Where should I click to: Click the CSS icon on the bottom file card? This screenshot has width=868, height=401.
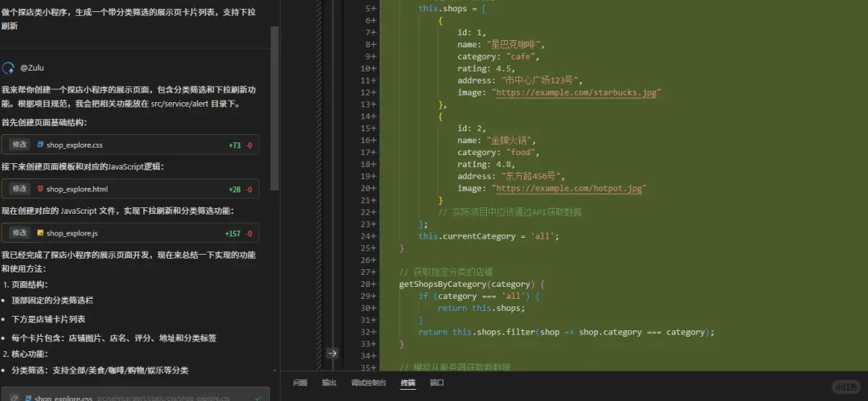point(27,399)
